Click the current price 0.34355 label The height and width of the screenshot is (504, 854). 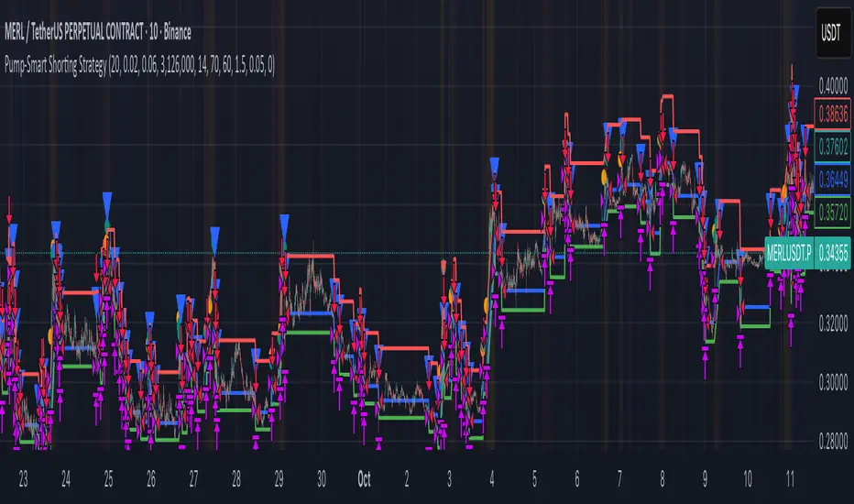(x=833, y=253)
